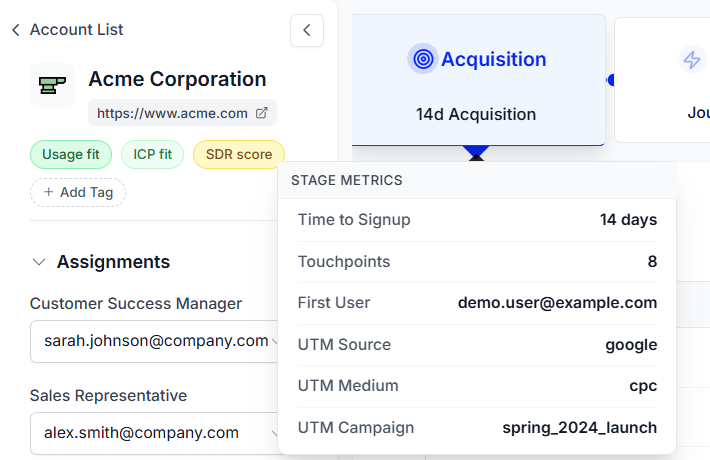
Task: Open the Sales Representative dropdown
Action: (154, 433)
